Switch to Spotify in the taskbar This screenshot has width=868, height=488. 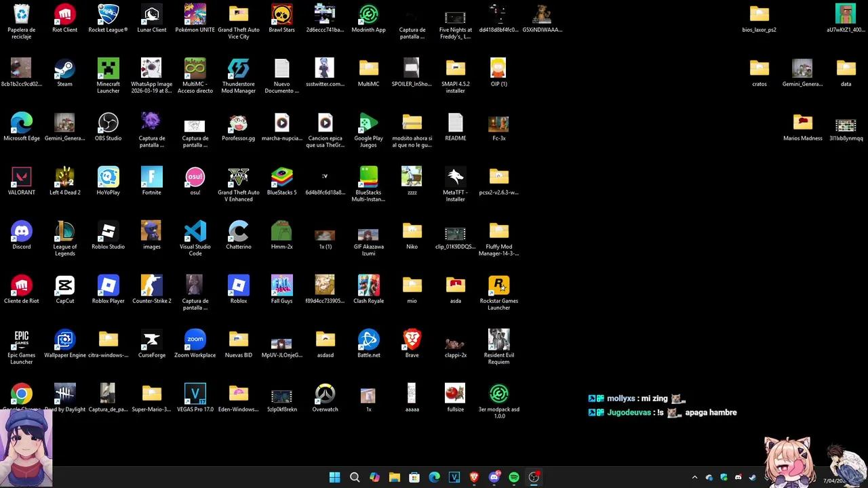click(x=514, y=477)
